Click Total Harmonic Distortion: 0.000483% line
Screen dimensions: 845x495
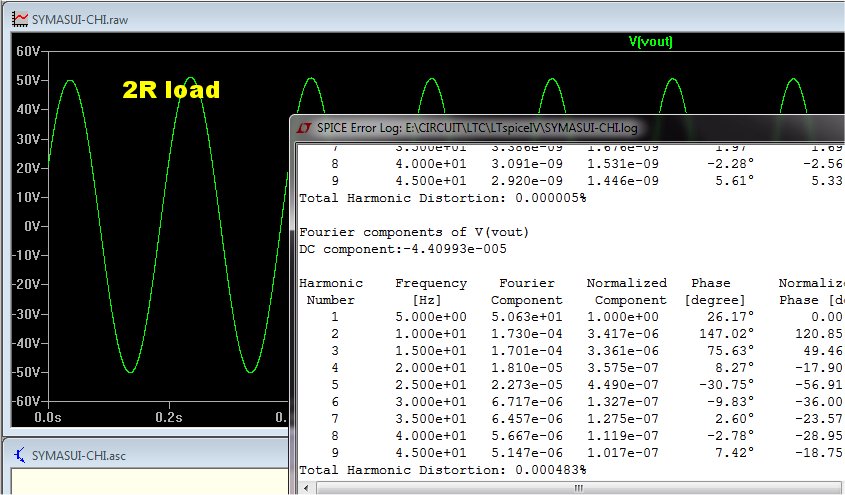(442, 470)
